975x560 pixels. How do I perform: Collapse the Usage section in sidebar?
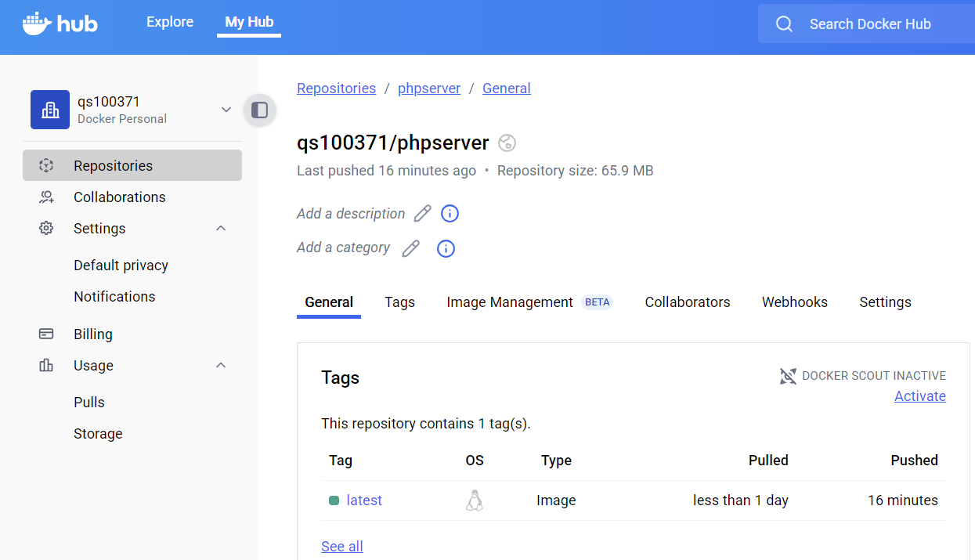pos(221,366)
